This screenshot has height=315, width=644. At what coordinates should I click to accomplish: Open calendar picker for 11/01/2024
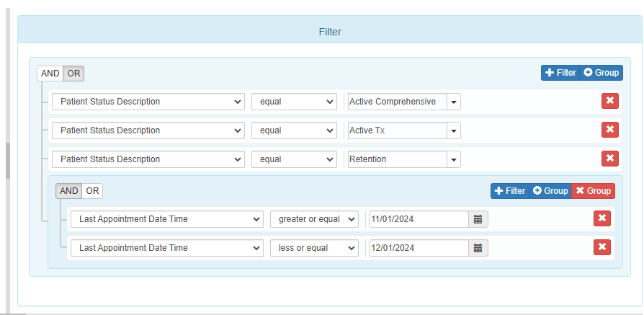click(478, 219)
